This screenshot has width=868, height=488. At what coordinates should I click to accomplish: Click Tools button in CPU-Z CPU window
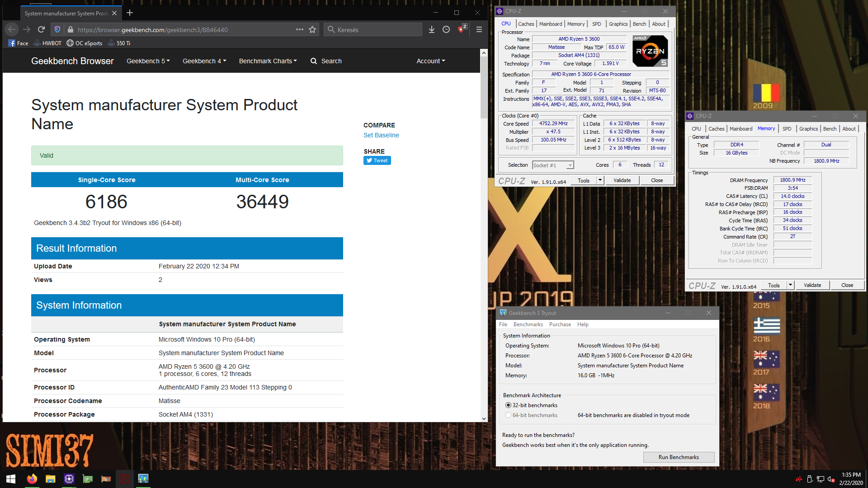pos(584,180)
